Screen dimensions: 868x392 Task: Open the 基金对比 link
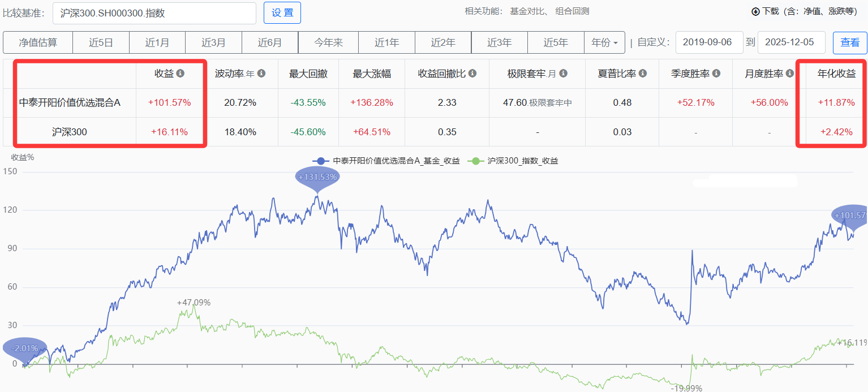(x=528, y=11)
